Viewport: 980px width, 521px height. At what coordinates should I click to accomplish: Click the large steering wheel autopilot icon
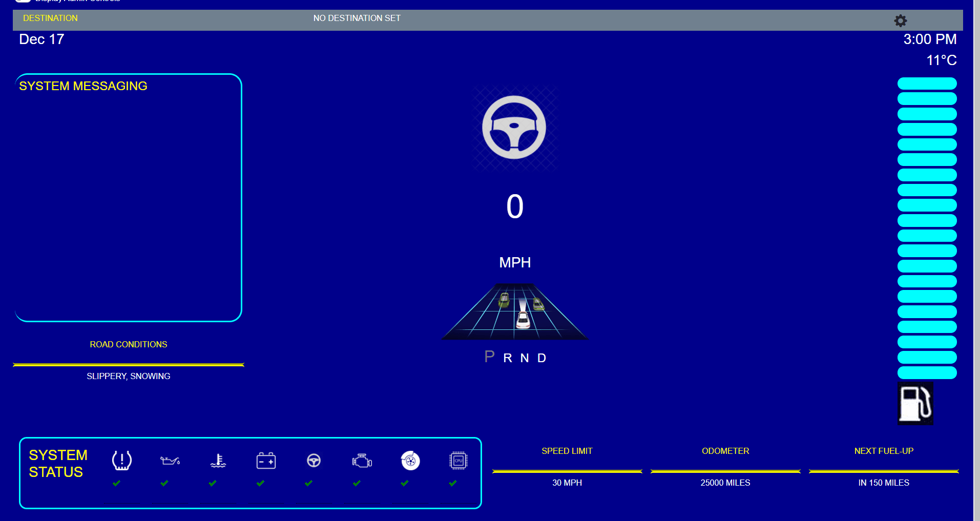[514, 128]
